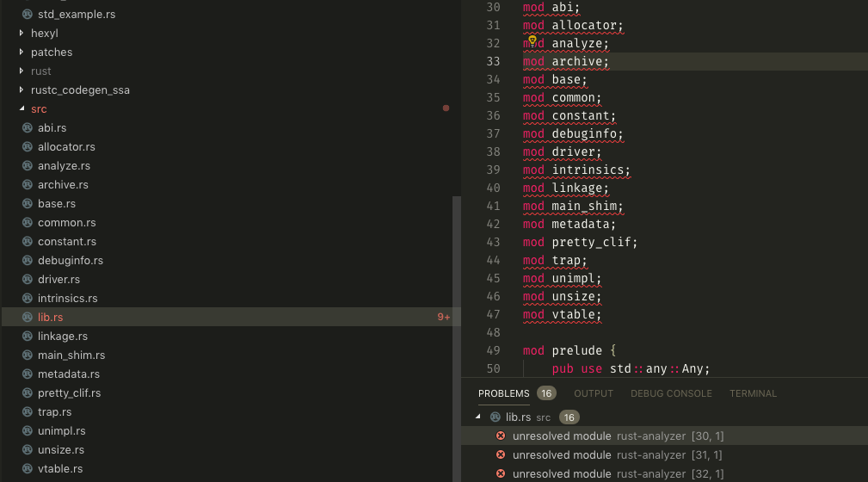Click the Rust icon beside debuginfo.rs
The width and height of the screenshot is (868, 482).
(x=28, y=261)
